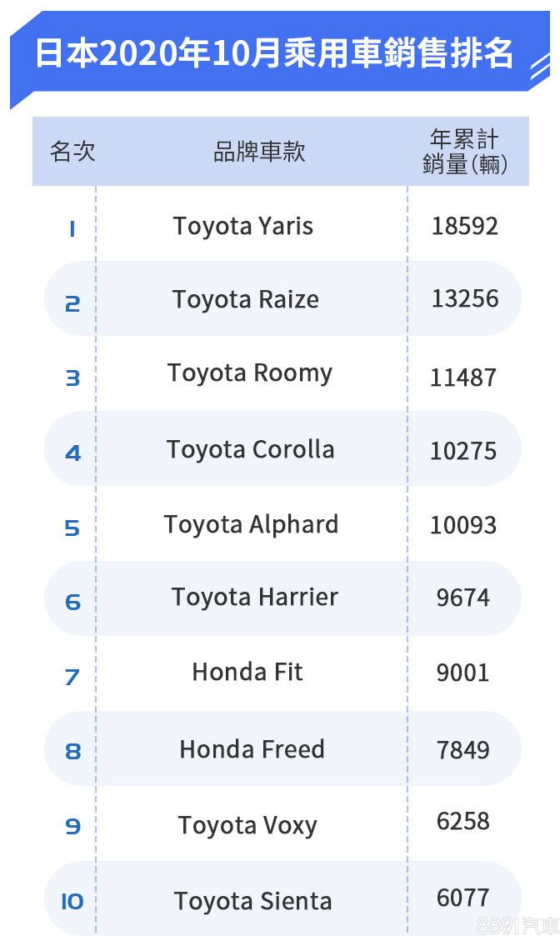Click the rank 2 number icon
The height and width of the screenshot is (936, 560).
(72, 304)
